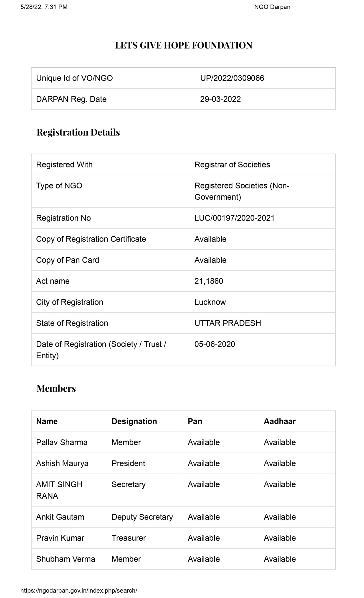Click UTTAR PRADESH state value
This screenshot has height=598, width=364.
tap(227, 323)
